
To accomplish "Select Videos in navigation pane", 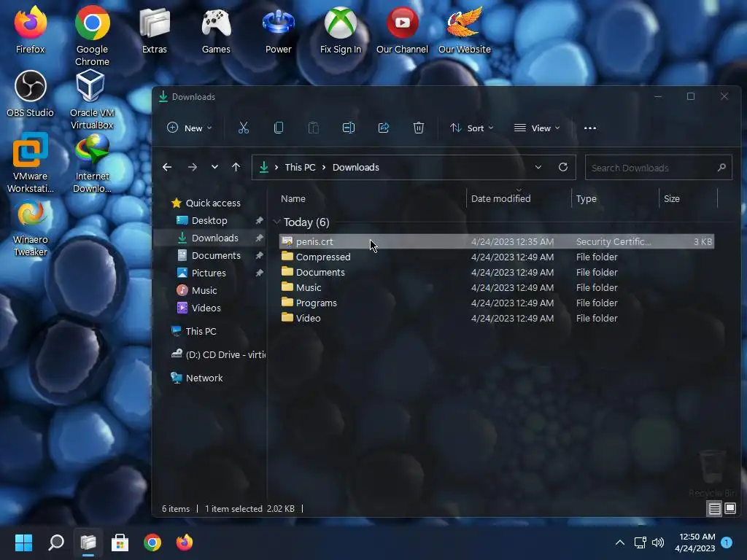I will tap(206, 308).
